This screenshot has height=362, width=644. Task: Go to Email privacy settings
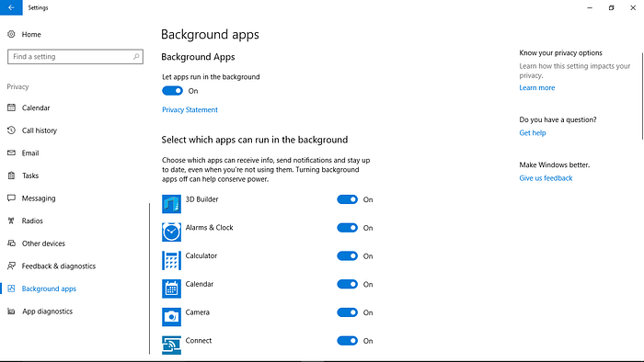[30, 153]
